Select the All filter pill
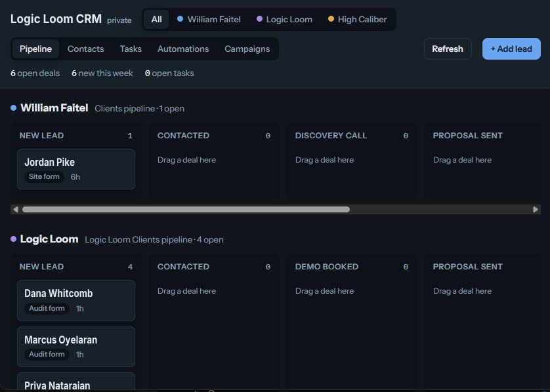This screenshot has width=550, height=392. (x=156, y=19)
